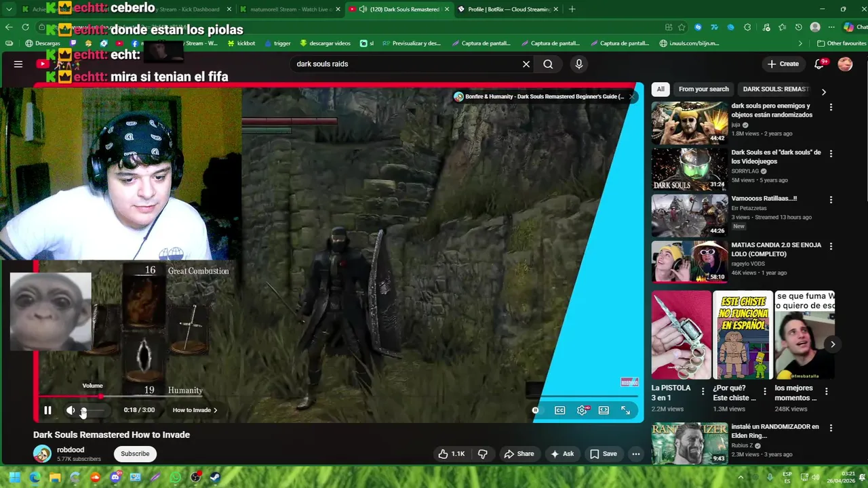Open the video settings gear
This screenshot has width=868, height=488.
(582, 410)
